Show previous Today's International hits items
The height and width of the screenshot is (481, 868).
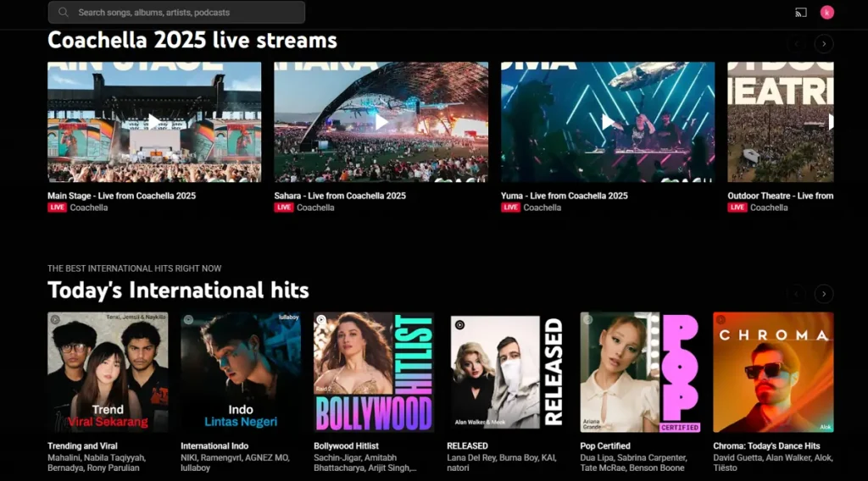coord(797,294)
